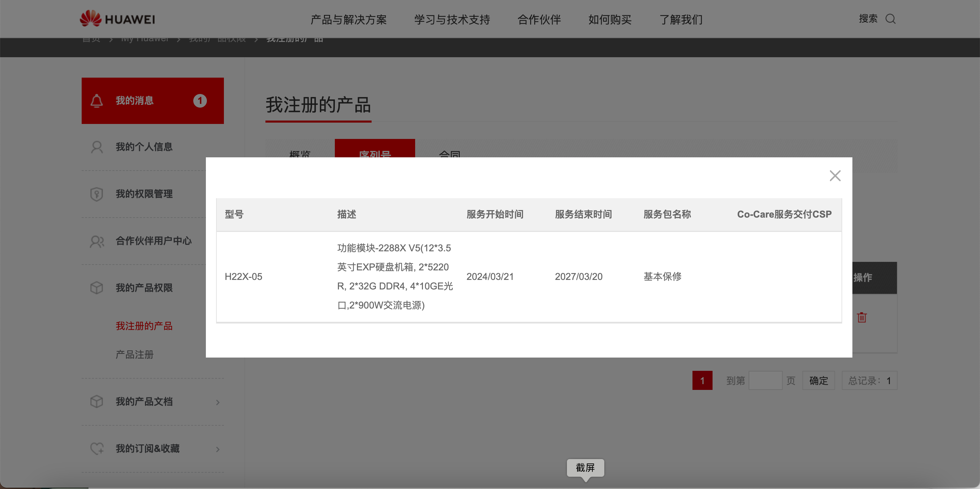Click the 功能模块-2288X V5 description cell
This screenshot has height=489, width=980.
tap(395, 277)
